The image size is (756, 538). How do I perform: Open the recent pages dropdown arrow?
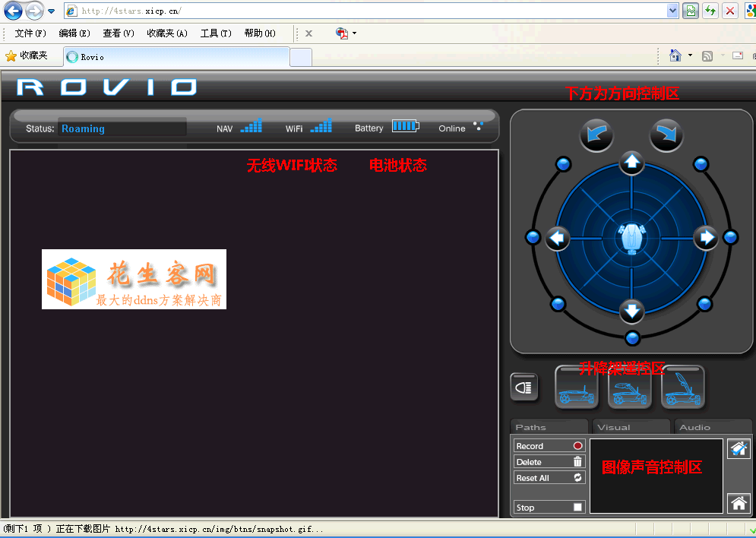point(51,11)
